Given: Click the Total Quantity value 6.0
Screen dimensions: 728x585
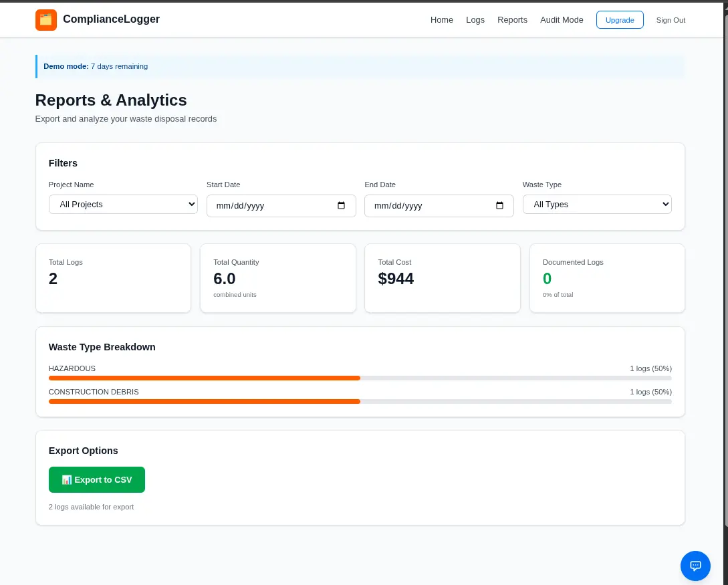Looking at the screenshot, I should [224, 279].
